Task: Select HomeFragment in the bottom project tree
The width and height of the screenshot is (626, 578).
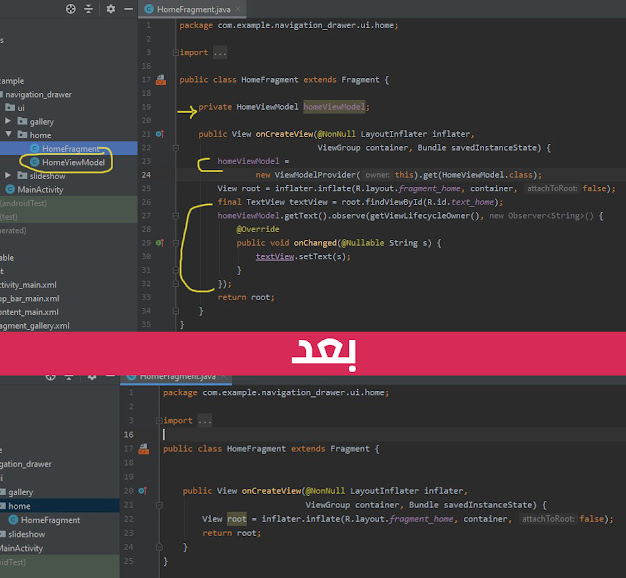Action: click(50, 520)
